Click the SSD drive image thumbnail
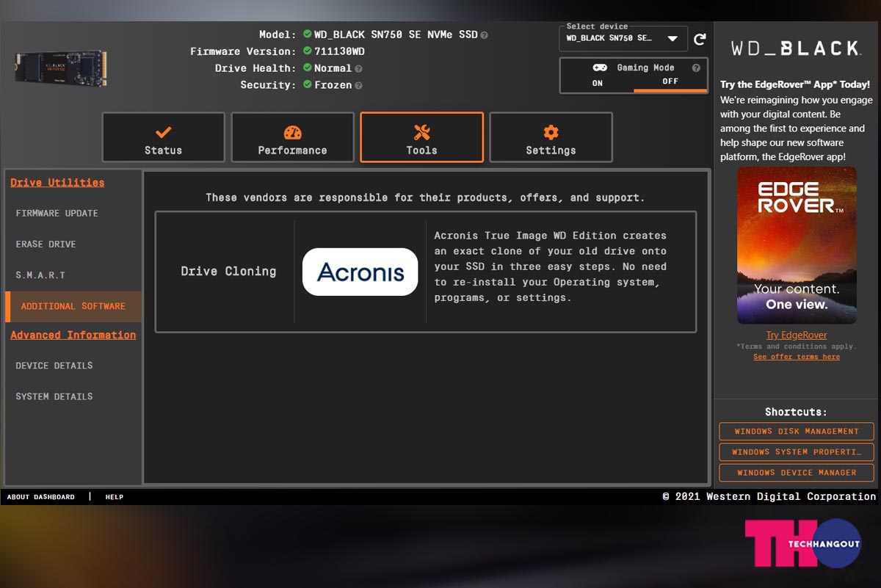The height and width of the screenshot is (588, 881). coord(60,68)
